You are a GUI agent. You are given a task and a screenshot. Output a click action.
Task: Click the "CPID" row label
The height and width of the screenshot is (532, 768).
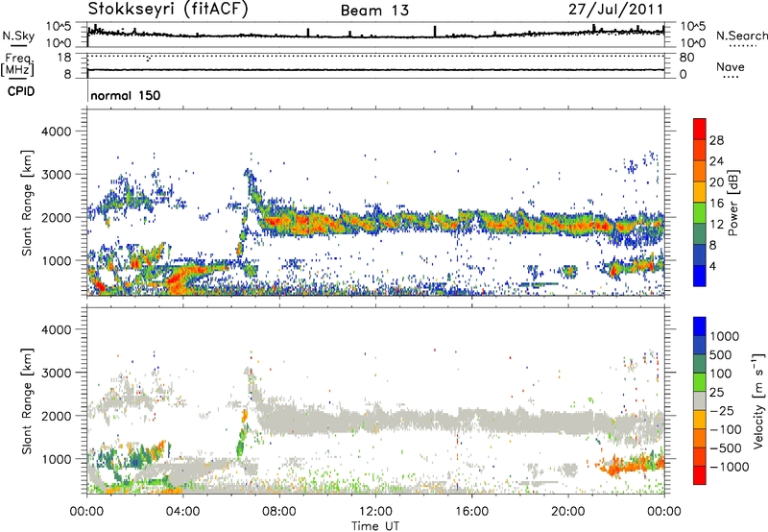21,91
